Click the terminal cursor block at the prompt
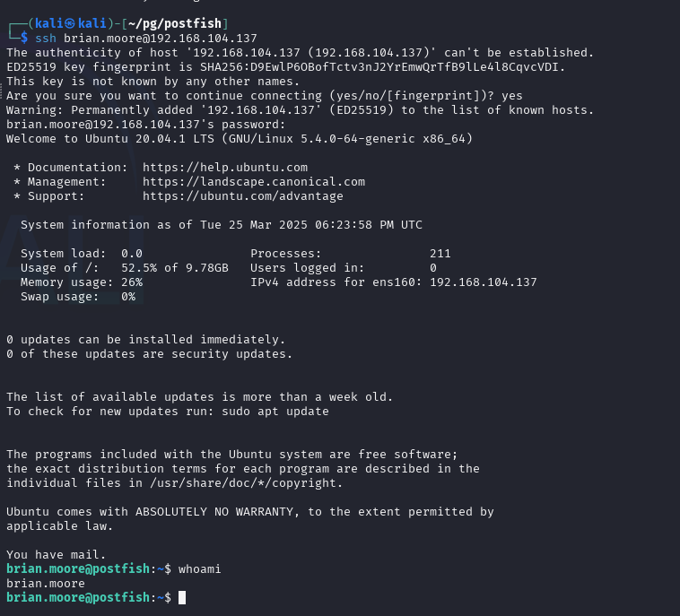This screenshot has height=616, width=680. pyautogui.click(x=182, y=597)
